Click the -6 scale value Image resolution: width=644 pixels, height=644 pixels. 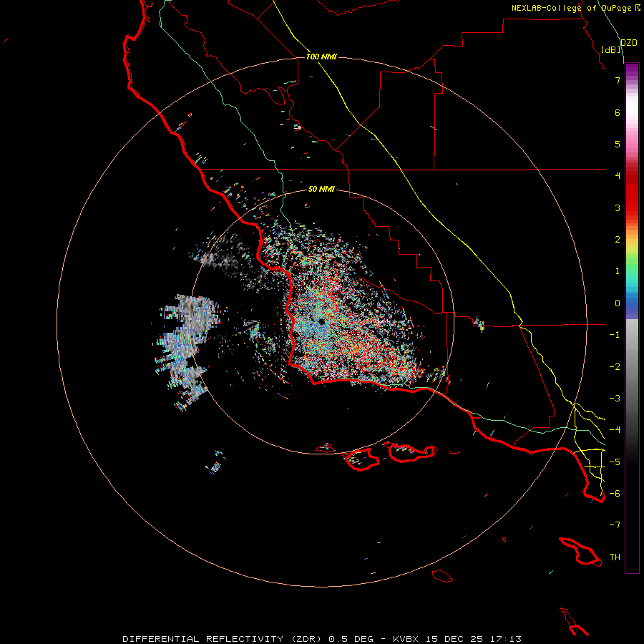coord(615,494)
